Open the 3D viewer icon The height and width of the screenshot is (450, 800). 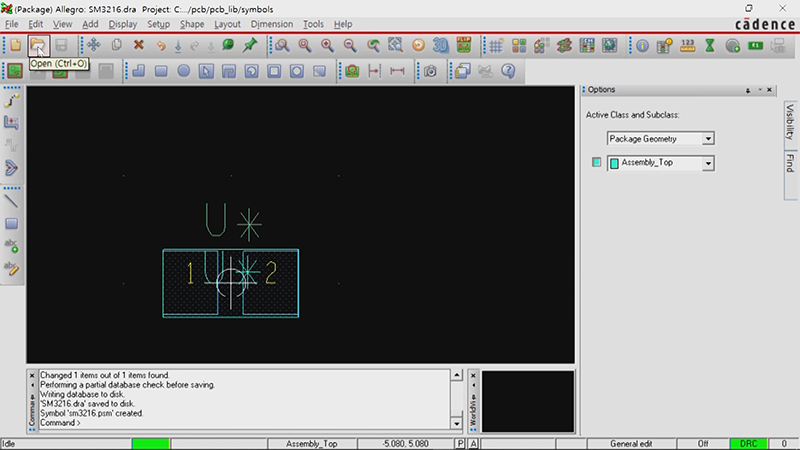pyautogui.click(x=440, y=45)
